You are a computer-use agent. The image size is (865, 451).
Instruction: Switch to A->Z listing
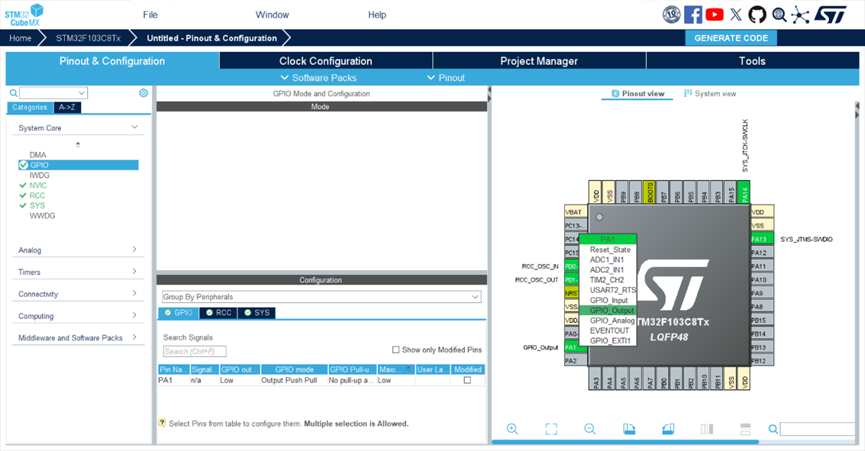(x=67, y=108)
